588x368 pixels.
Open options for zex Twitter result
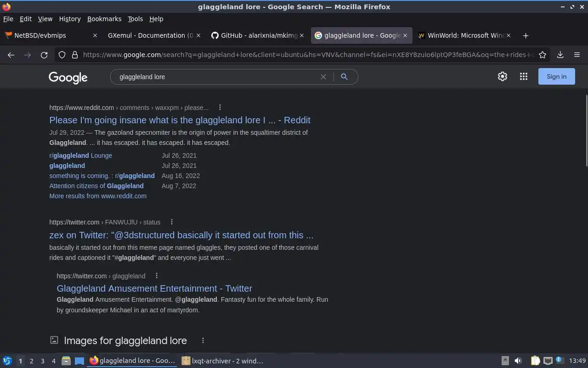172,222
